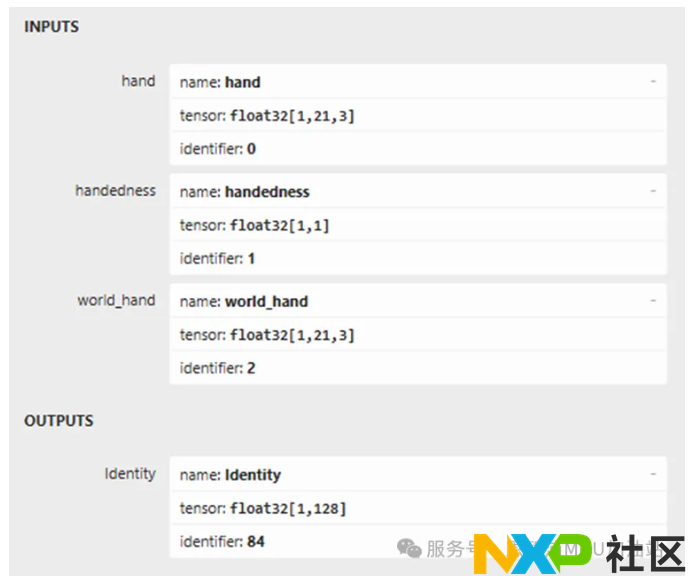Select the 'name: world_hand' row
The height and width of the screenshot is (587, 695).
(x=418, y=301)
